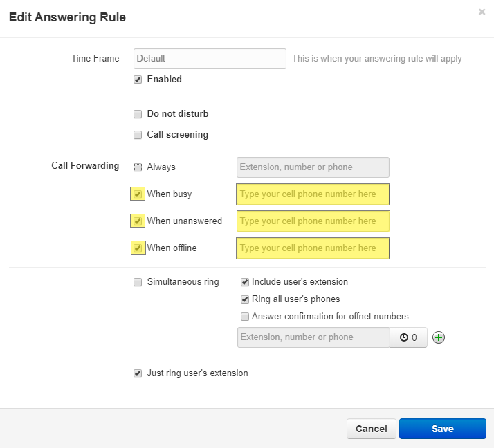
Task: Enable Call screening
Action: 138,135
